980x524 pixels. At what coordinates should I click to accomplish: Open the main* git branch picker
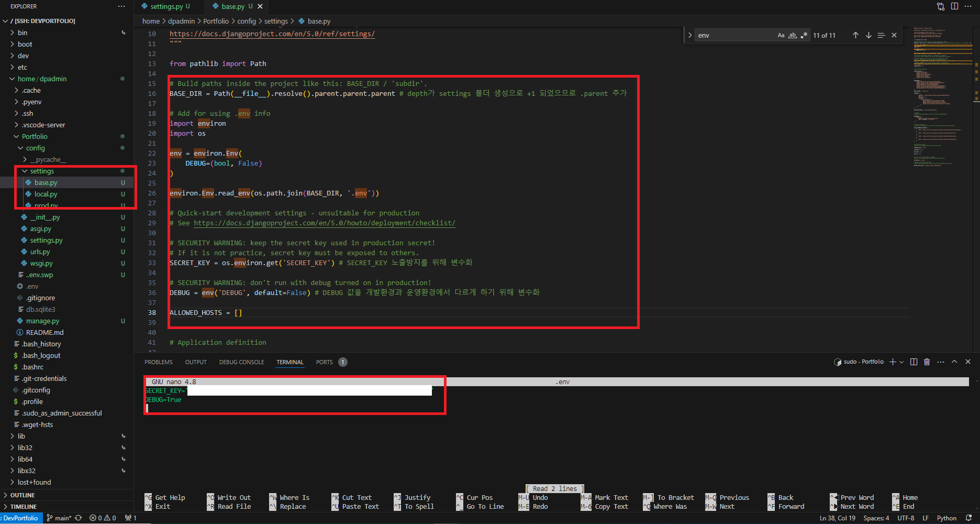point(59,518)
